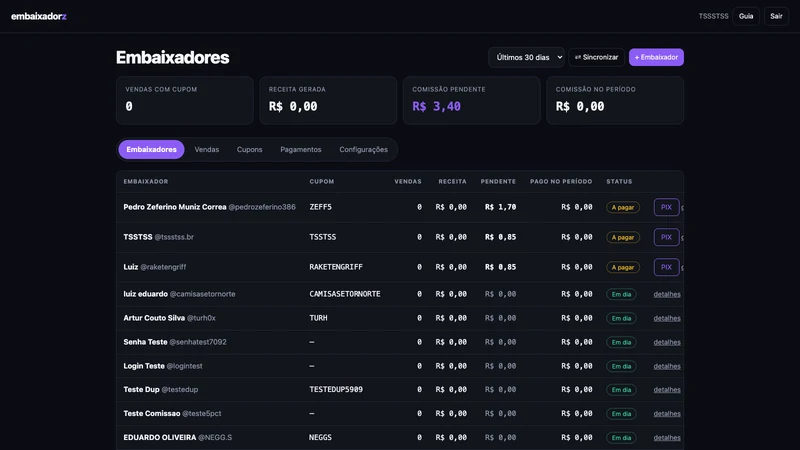800x450 pixels.
Task: Open detalhes for luiz eduardo
Action: coord(667,294)
